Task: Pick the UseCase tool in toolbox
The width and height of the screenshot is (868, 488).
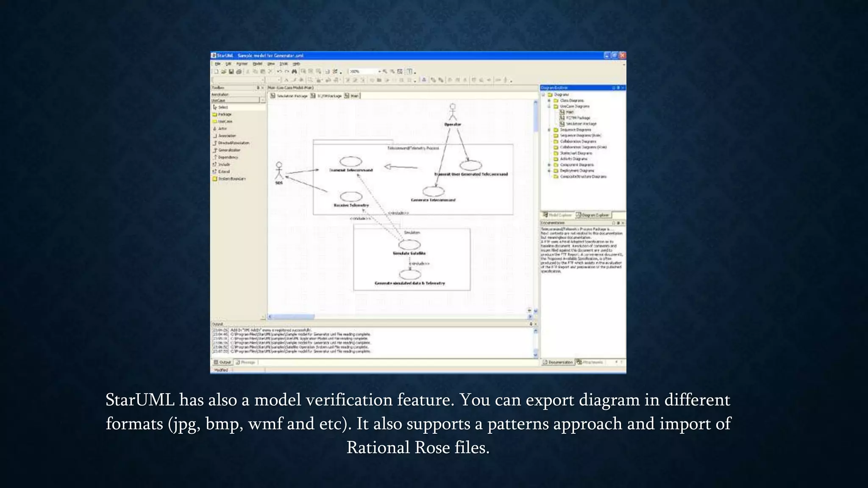Action: [225, 121]
